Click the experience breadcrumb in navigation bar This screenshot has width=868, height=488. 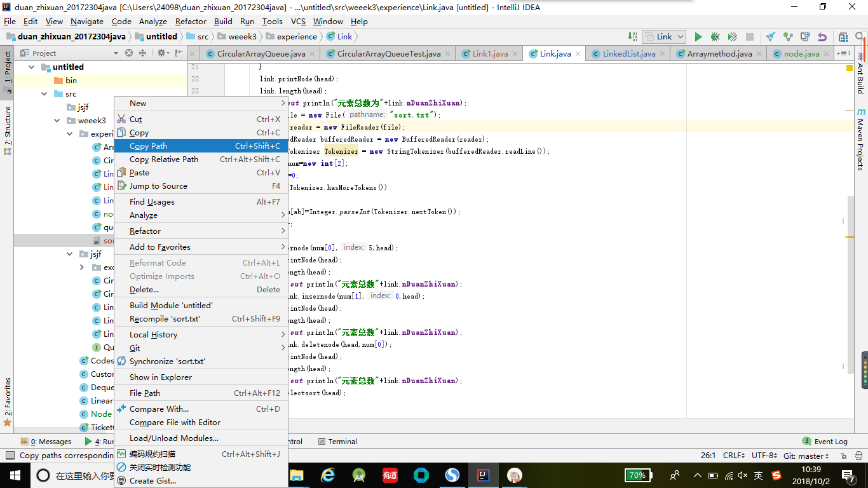[x=290, y=37]
